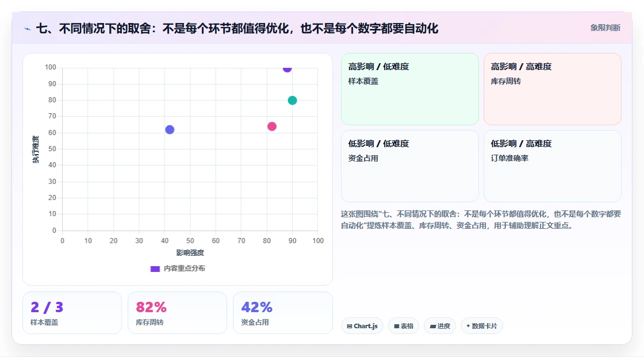Click the lightning icon beside the title
Image resolution: width=644 pixels, height=357 pixels.
(27, 29)
